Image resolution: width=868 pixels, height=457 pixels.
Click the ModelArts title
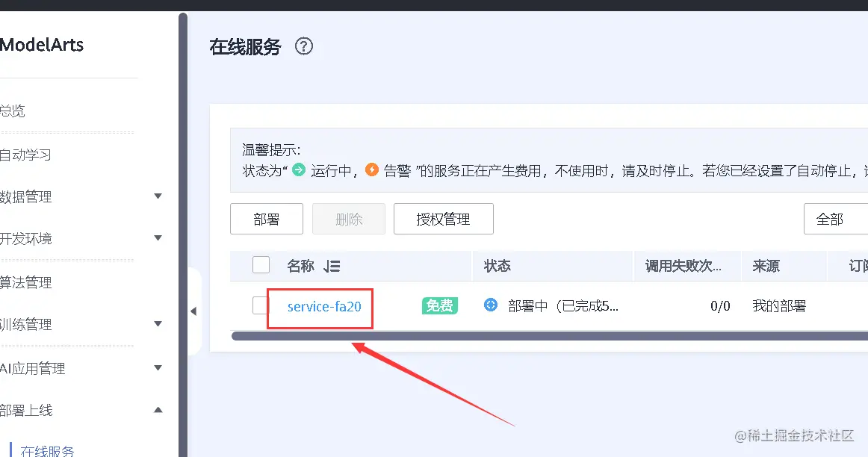pos(42,44)
